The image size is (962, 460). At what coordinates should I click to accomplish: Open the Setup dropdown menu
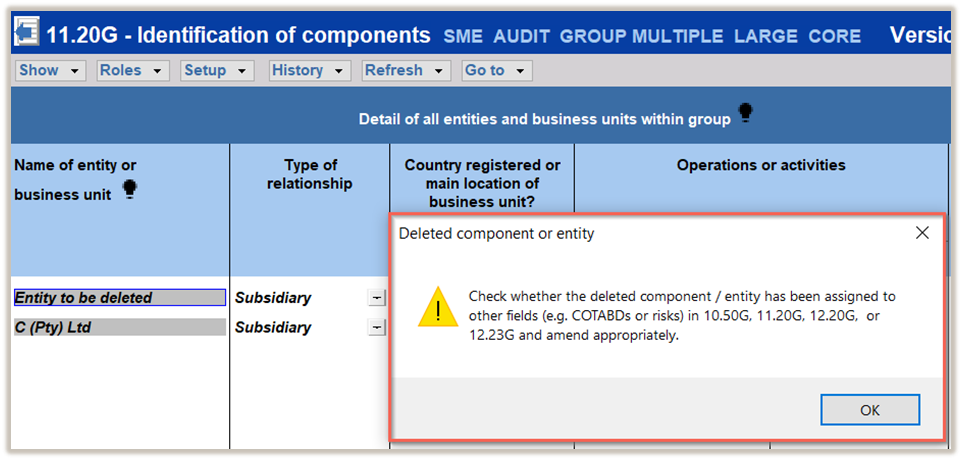pos(217,71)
